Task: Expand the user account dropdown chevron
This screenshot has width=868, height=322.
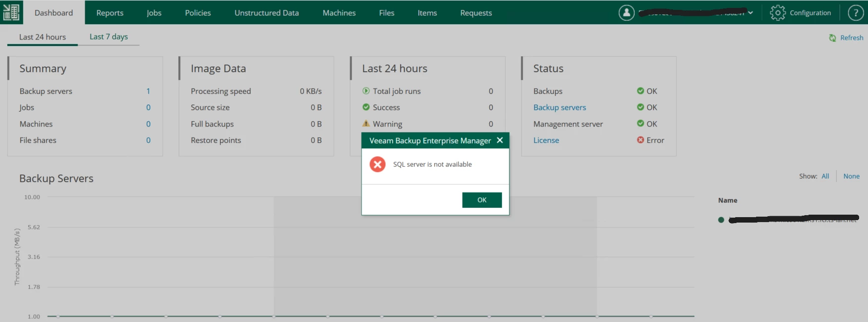Action: click(751, 13)
